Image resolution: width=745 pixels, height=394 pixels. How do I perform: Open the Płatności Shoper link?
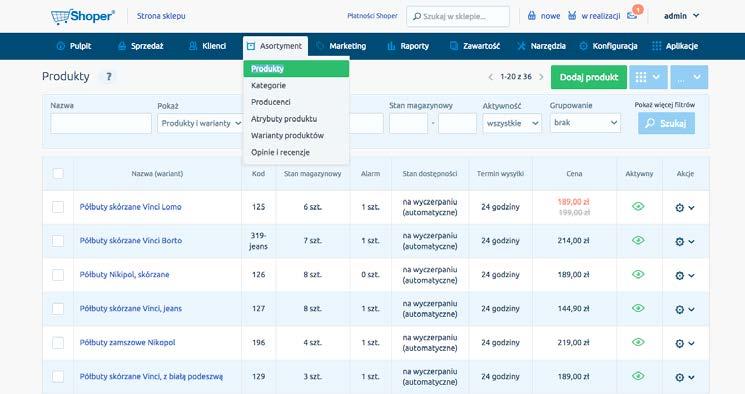click(x=372, y=16)
